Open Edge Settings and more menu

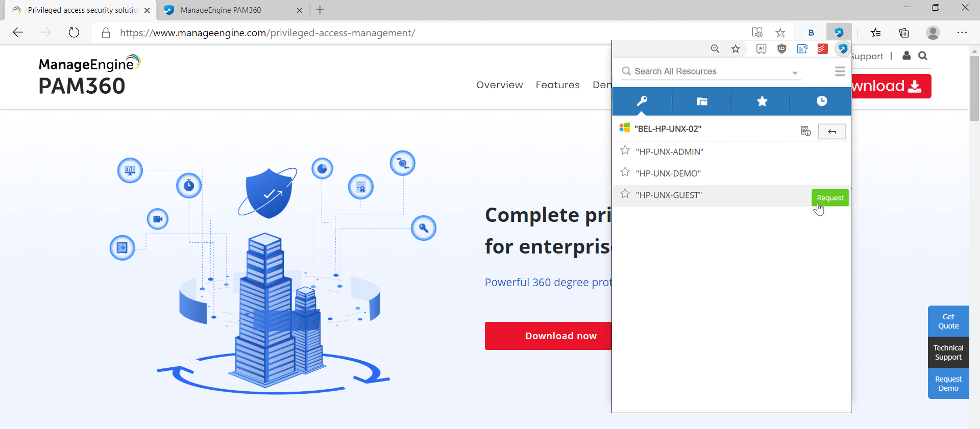pos(962,33)
